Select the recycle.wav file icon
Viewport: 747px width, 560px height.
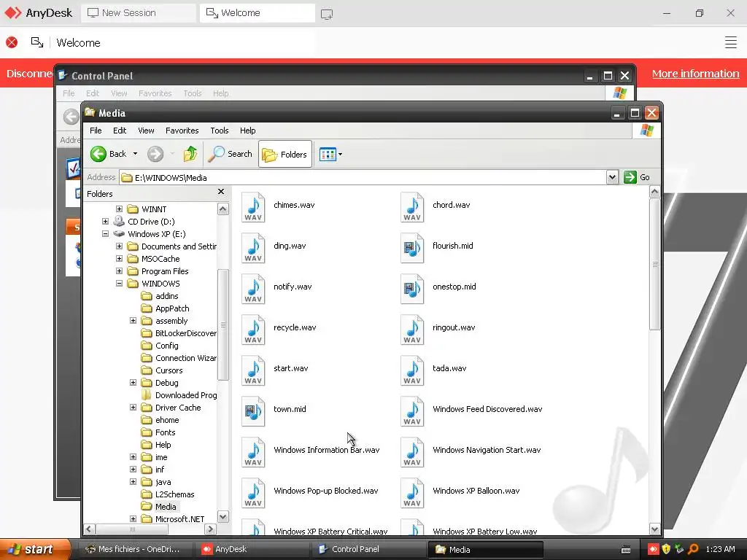pos(253,330)
